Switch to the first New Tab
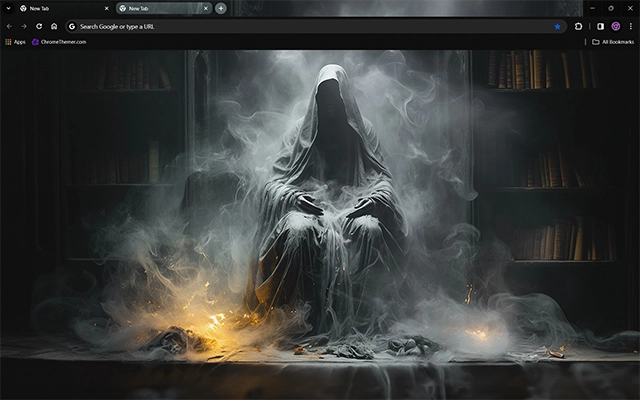 (x=64, y=8)
